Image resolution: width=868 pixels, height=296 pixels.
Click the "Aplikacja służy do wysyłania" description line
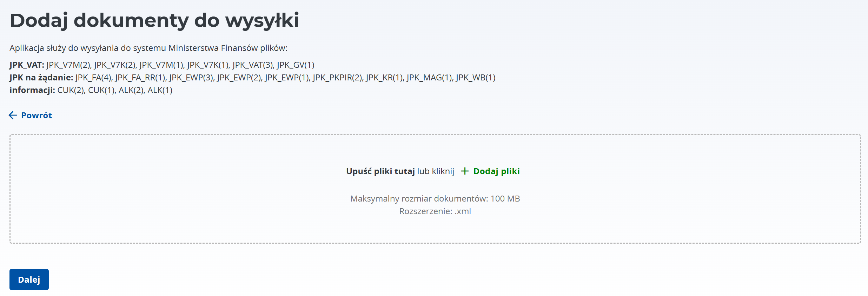tap(148, 48)
